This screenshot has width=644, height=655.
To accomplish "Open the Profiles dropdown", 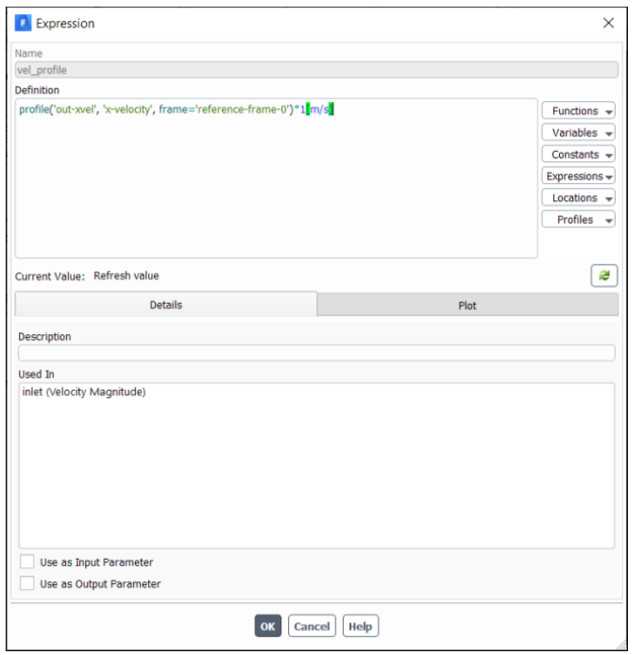I will (x=579, y=219).
